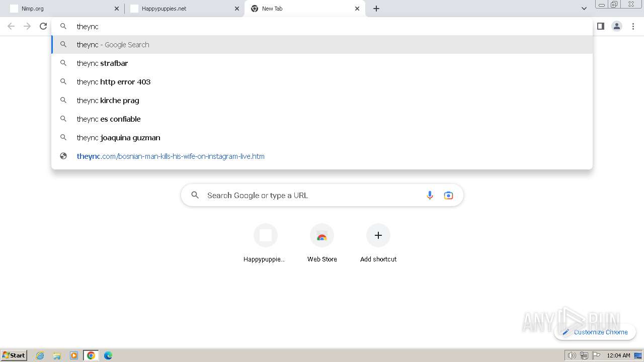The height and width of the screenshot is (362, 644).
Task: Click the address bar containing theync
Action: click(322, 26)
